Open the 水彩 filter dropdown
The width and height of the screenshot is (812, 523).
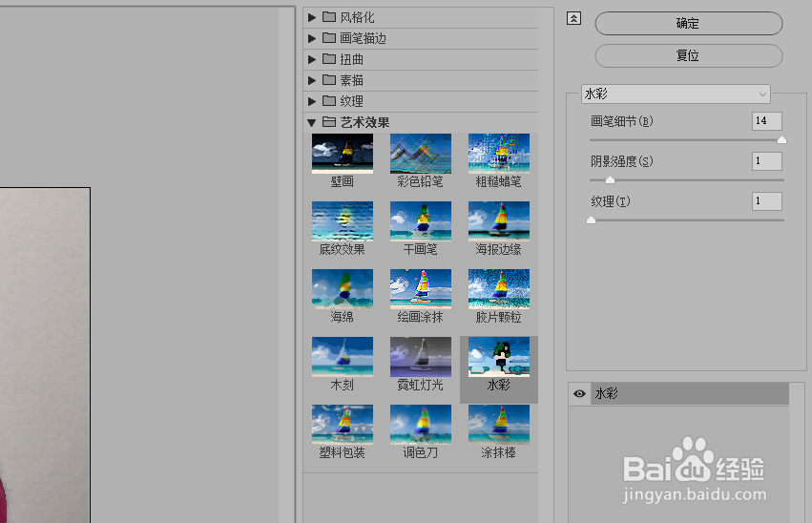click(x=676, y=94)
